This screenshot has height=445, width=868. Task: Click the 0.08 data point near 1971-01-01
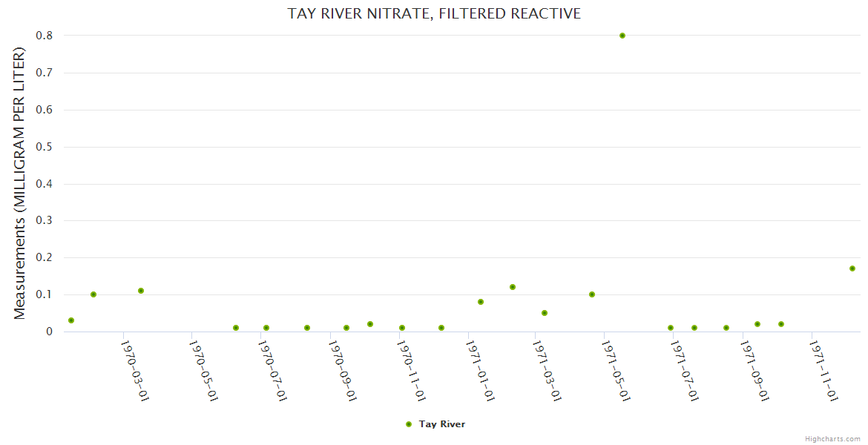(481, 302)
